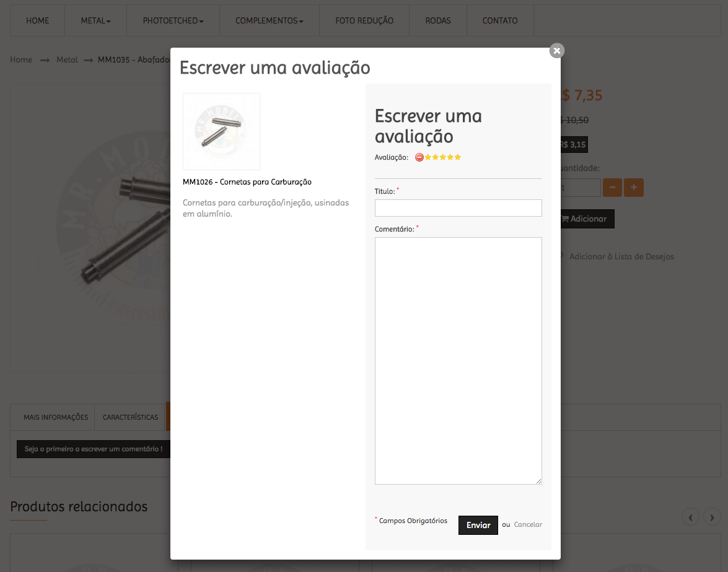Image resolution: width=728 pixels, height=572 pixels.
Task: Cancel the review via Cancelar link
Action: click(528, 525)
